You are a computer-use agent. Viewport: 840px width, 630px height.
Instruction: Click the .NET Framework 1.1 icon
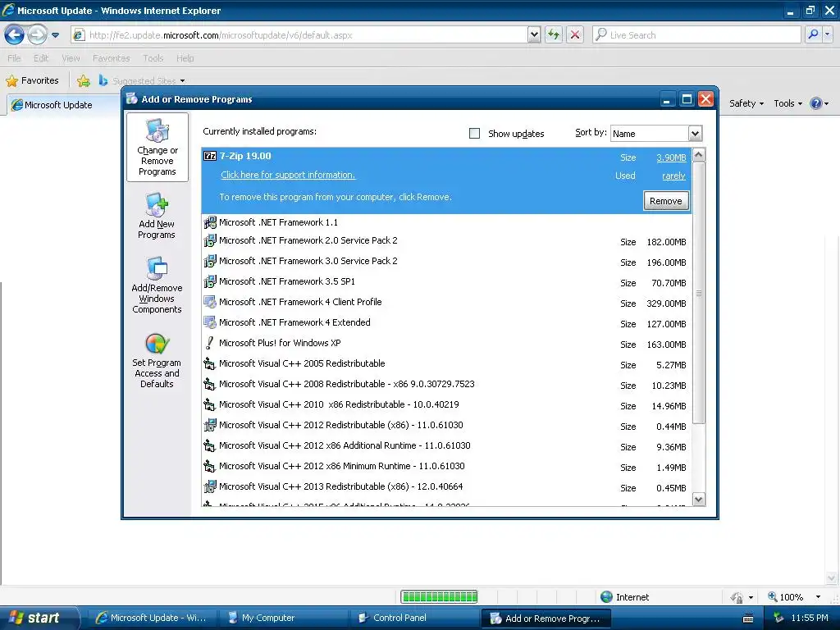point(210,222)
